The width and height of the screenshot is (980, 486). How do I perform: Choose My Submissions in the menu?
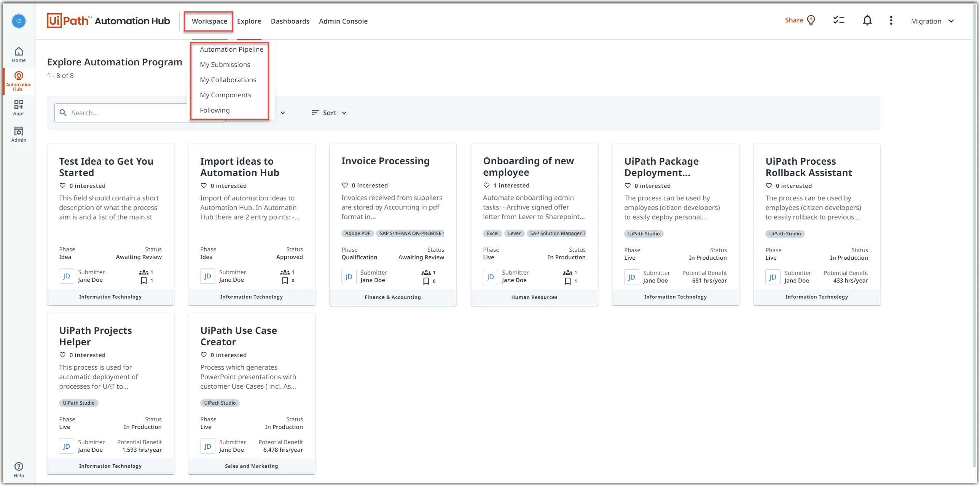(x=225, y=65)
